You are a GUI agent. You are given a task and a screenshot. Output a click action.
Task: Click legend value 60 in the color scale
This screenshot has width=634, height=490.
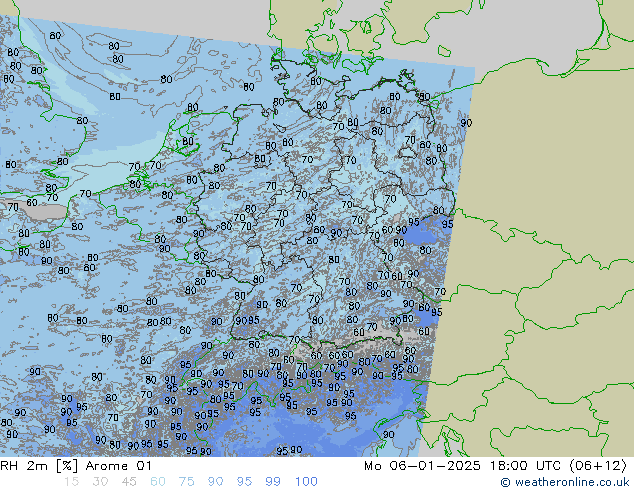(x=158, y=482)
